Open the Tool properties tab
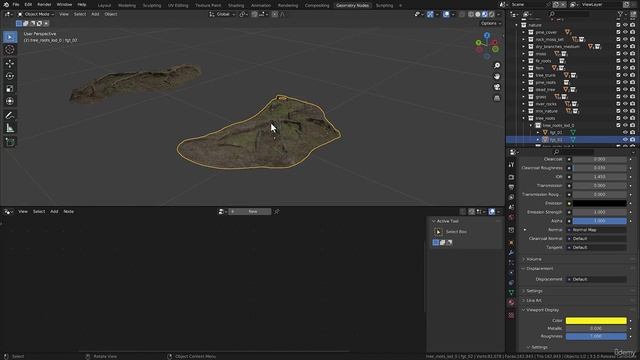640x360 pixels. (x=511, y=164)
